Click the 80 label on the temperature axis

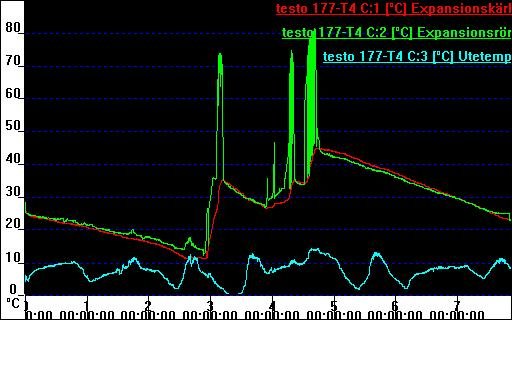point(13,27)
